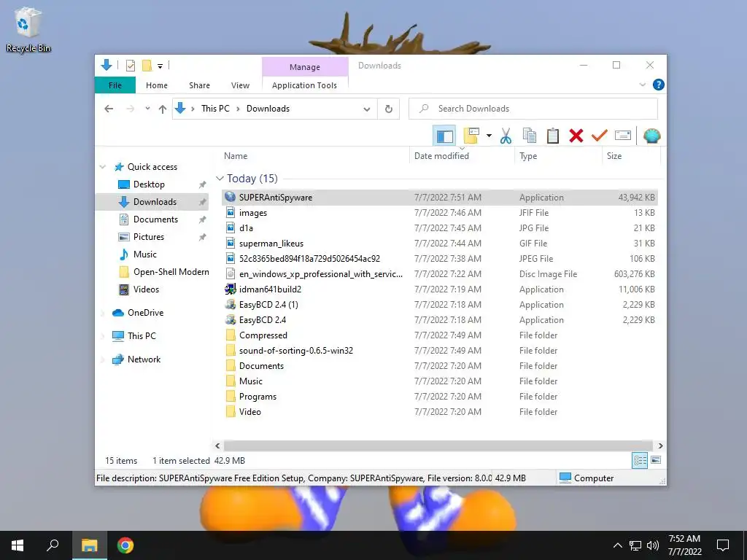The height and width of the screenshot is (560, 747).
Task: Select the Manage contextual tab
Action: (305, 67)
